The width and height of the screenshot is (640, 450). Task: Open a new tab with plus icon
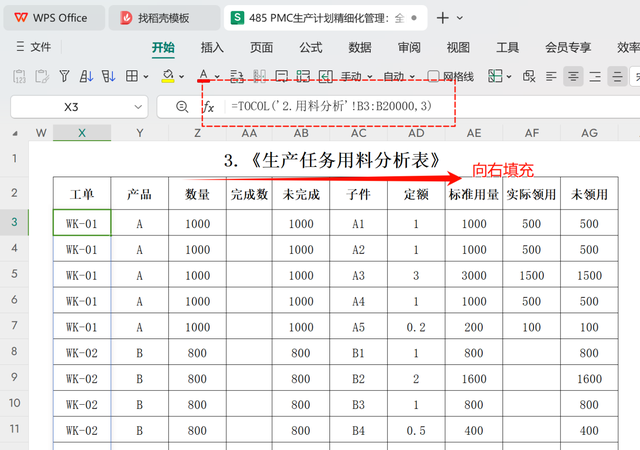tap(442, 18)
